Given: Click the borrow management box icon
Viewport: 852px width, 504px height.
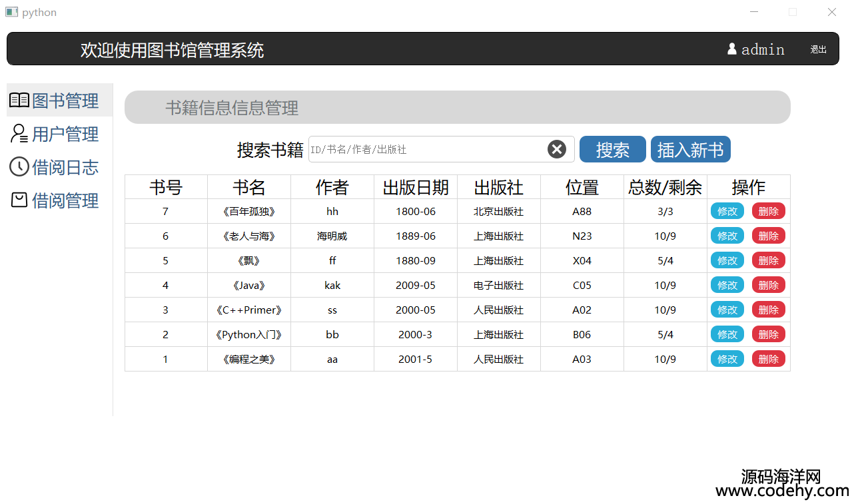Looking at the screenshot, I should 19,200.
